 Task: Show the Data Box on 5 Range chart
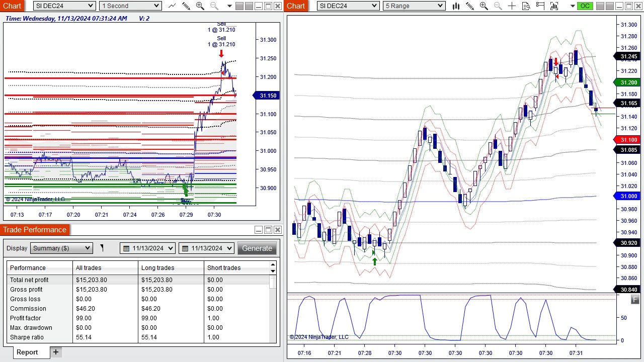(526, 6)
